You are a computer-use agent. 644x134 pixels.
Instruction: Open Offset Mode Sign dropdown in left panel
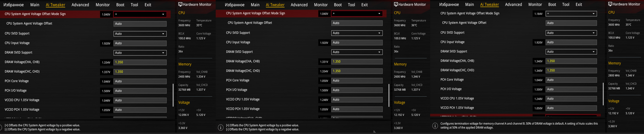pos(140,14)
